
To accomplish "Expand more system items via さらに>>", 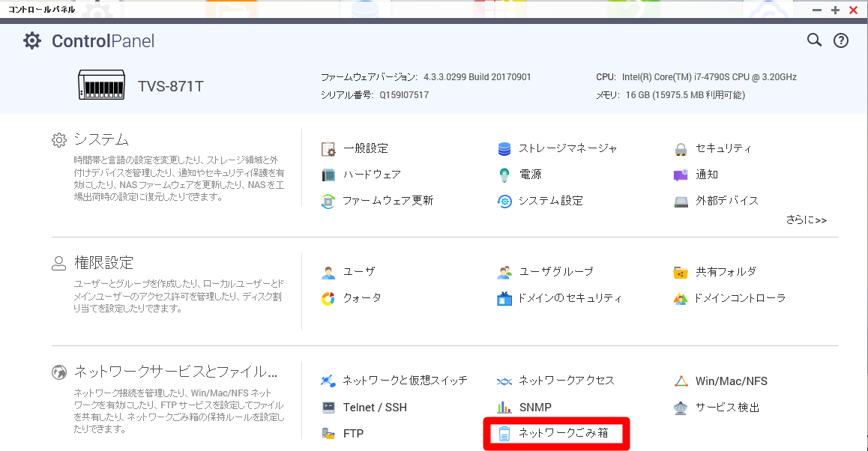I will (806, 220).
